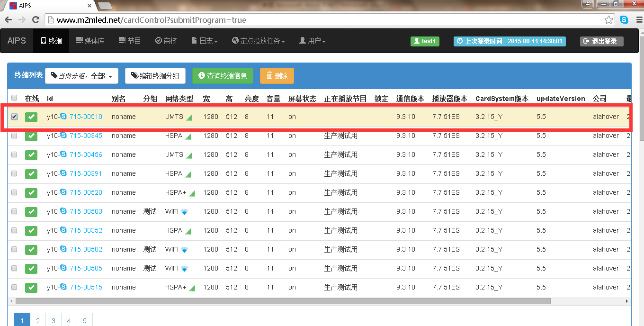The width and height of the screenshot is (644, 326).
Task: Click the 退出登录 logout button
Action: click(x=601, y=41)
